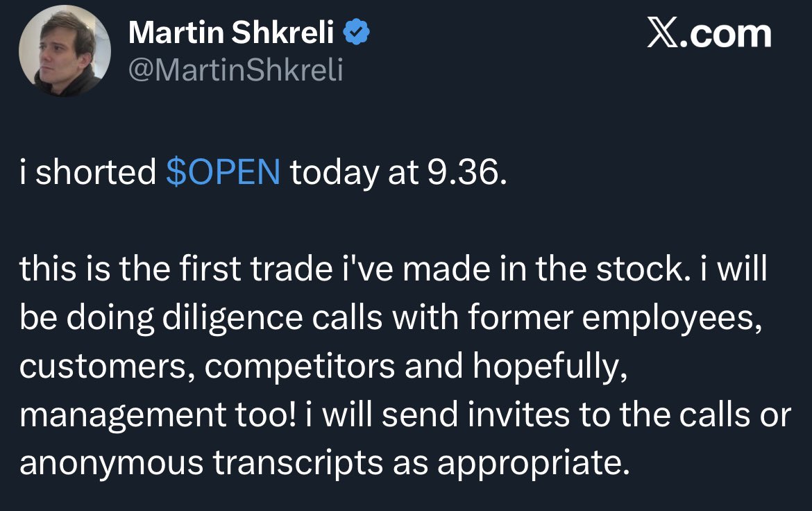Click the price '9.36.' in tweet
Screen dimensions: 812x511
coord(468,172)
